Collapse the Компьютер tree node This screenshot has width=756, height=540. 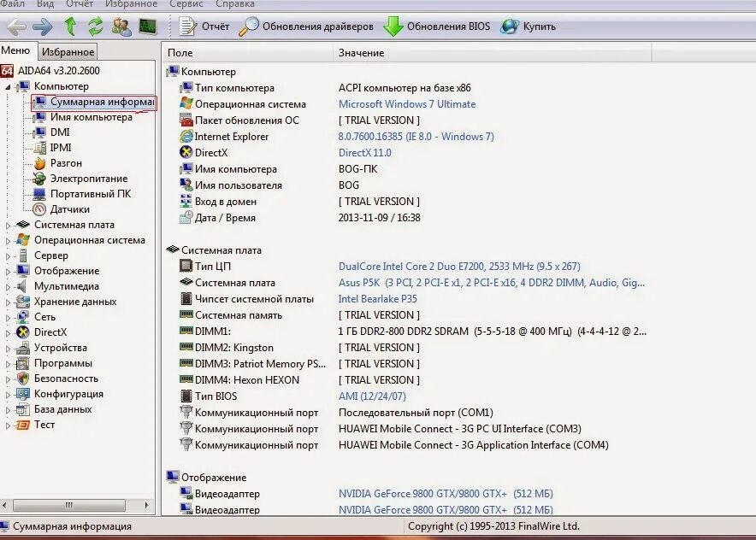8,87
